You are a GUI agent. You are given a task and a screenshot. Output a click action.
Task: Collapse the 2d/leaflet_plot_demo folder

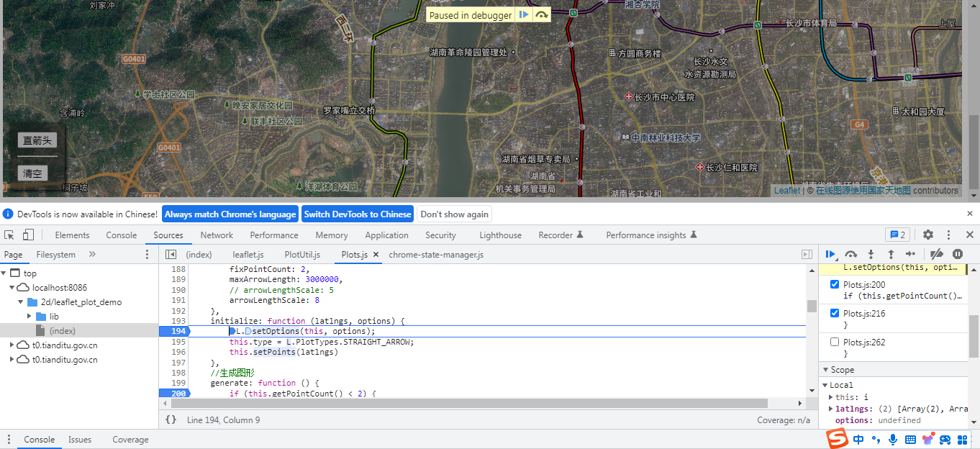coord(21,302)
